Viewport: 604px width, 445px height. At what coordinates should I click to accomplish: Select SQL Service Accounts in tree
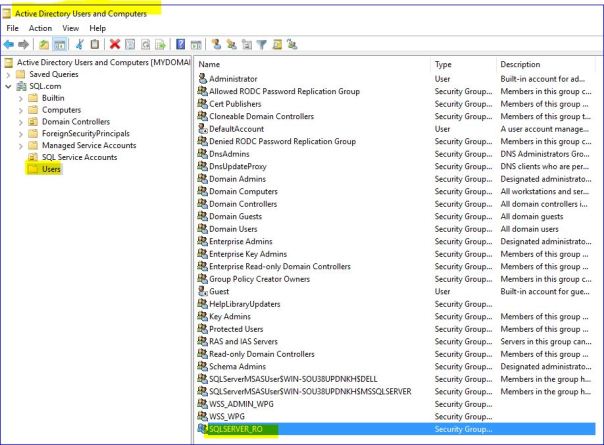coord(79,157)
